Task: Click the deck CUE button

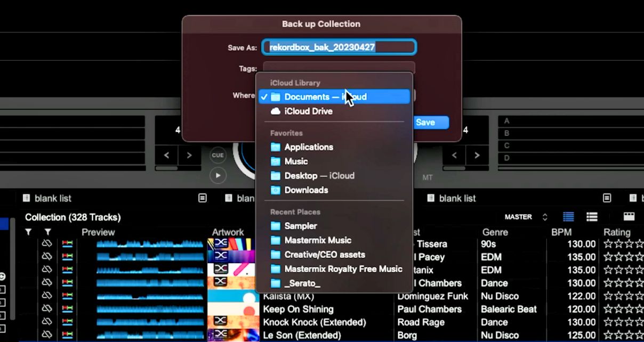Action: [218, 155]
